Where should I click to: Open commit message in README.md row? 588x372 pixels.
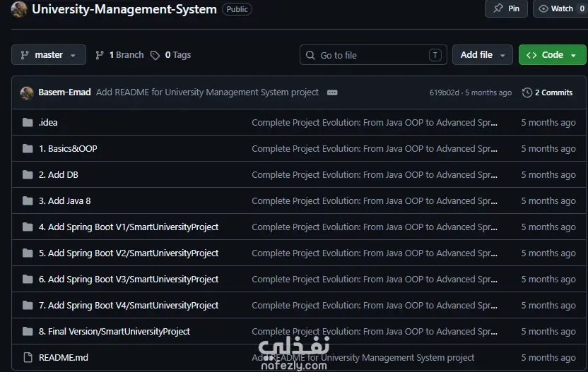[363, 358]
